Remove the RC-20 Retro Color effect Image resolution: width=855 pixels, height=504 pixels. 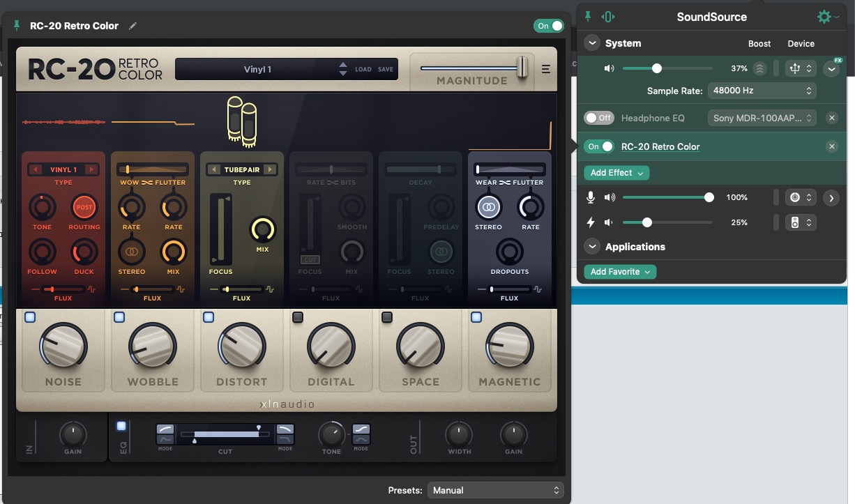(831, 146)
